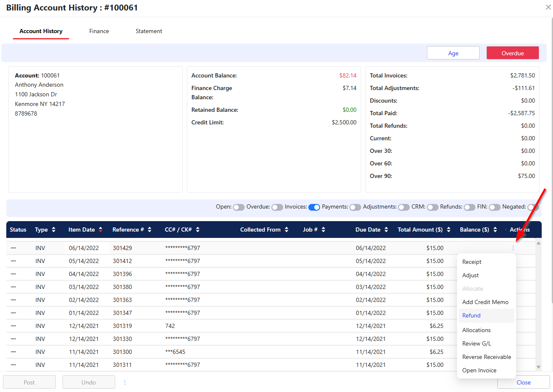
Task: Enable the CRM filter switch
Action: 433,207
